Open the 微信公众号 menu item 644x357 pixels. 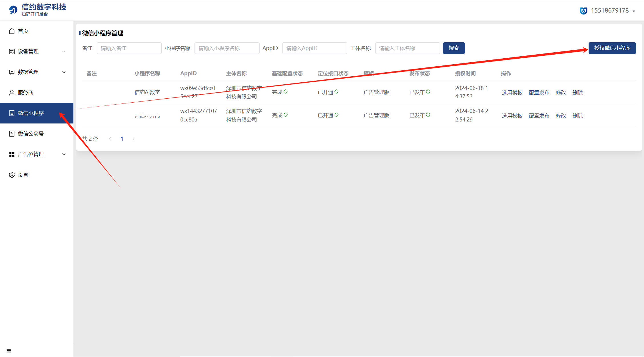pyautogui.click(x=31, y=134)
